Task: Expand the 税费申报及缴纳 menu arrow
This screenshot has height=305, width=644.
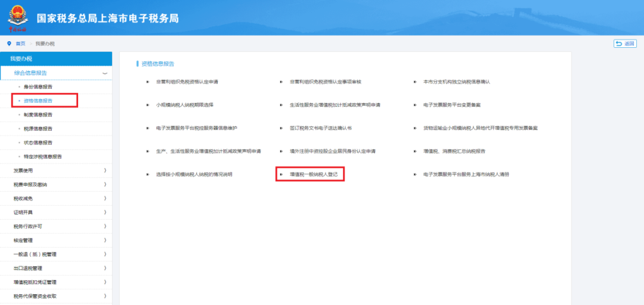Action: tap(105, 184)
